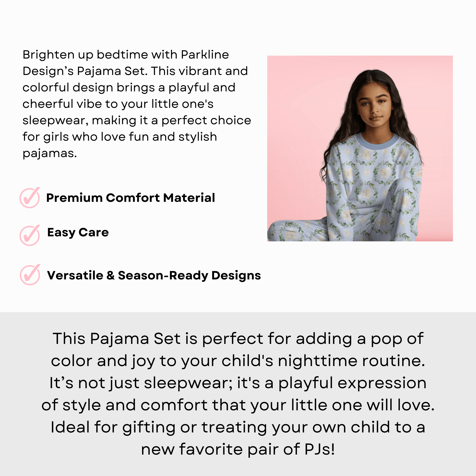Click the checkmark beside Versatile & Season-Ready Designs
The width and height of the screenshot is (476, 476).
[x=30, y=275]
